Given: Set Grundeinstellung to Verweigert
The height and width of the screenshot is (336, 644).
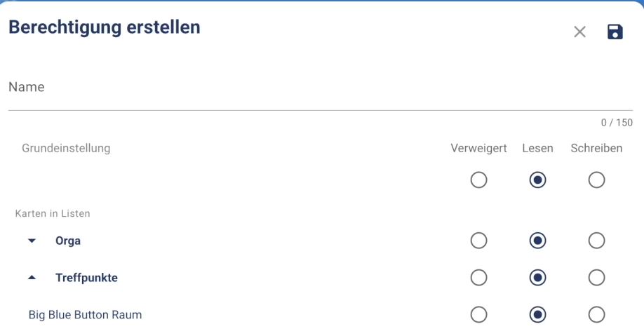Looking at the screenshot, I should (478, 180).
